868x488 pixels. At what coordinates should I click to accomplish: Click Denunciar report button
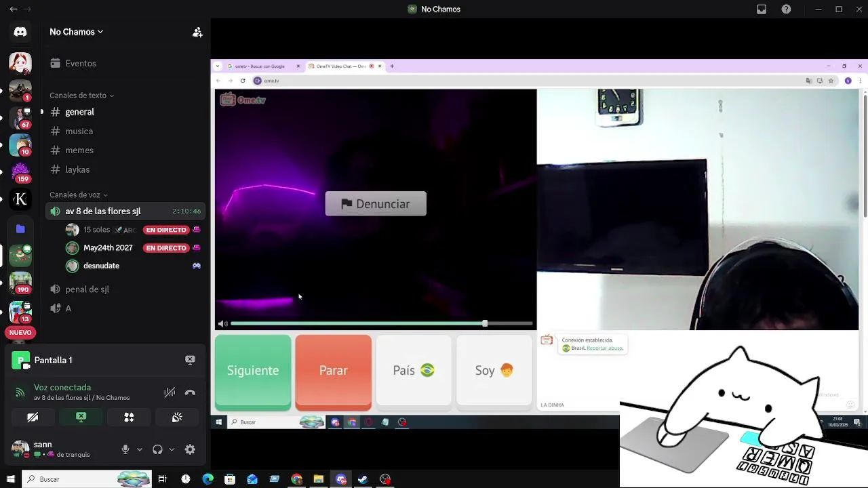(x=376, y=204)
